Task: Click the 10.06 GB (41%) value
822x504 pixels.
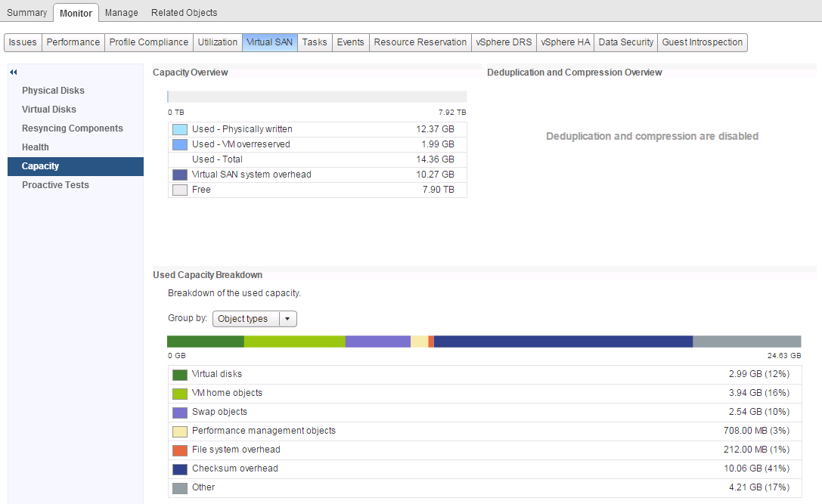Action: (756, 468)
